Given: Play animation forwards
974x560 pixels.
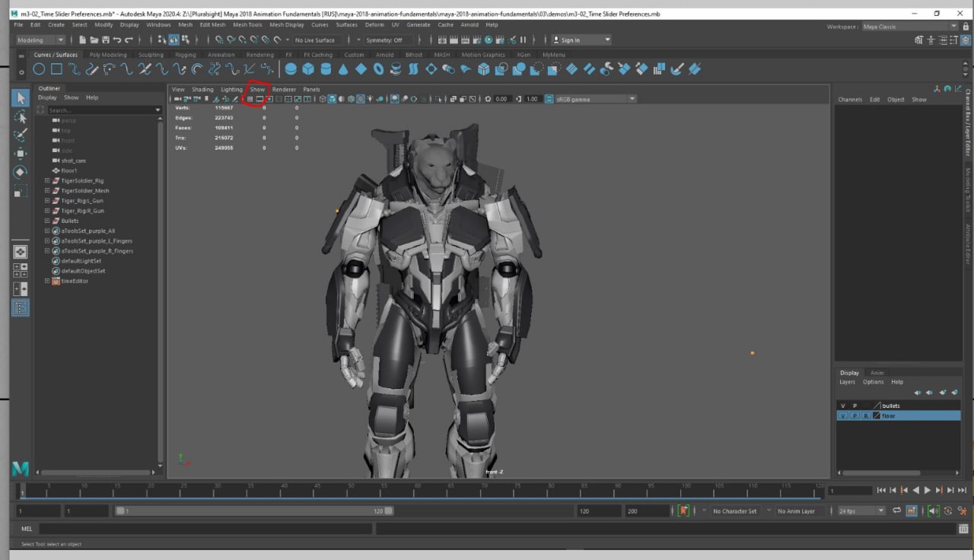Looking at the screenshot, I should (928, 491).
